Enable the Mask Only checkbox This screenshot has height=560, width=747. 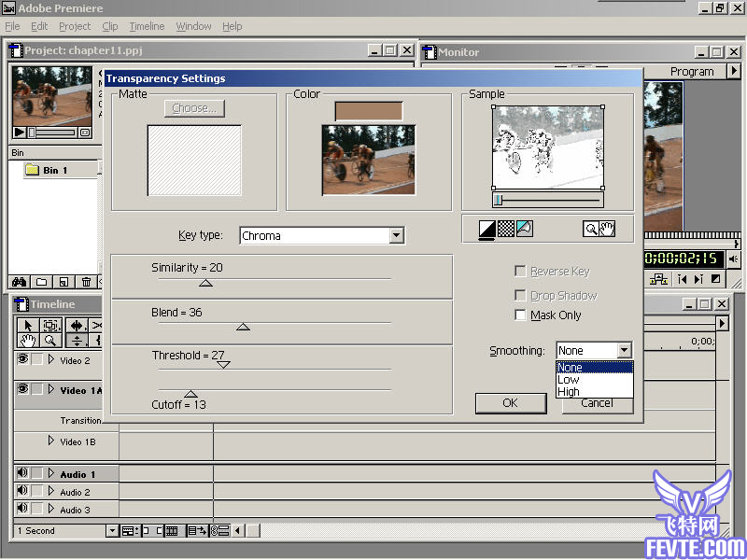(x=520, y=315)
